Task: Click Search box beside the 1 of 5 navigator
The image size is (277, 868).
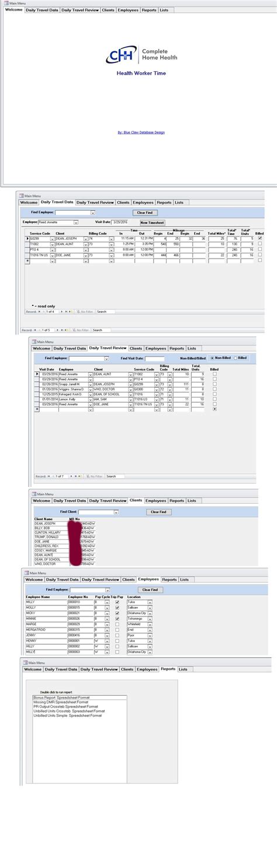Action: point(101,330)
